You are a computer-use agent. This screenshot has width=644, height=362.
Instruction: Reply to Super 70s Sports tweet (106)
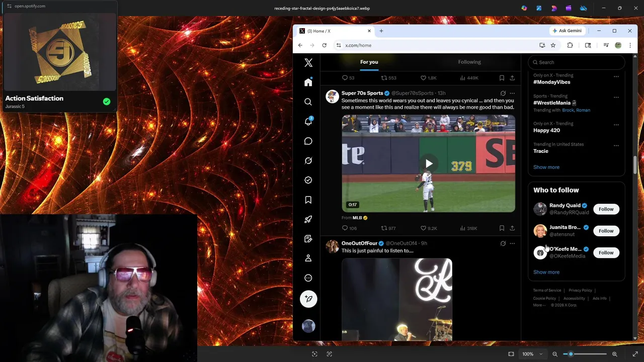click(349, 228)
